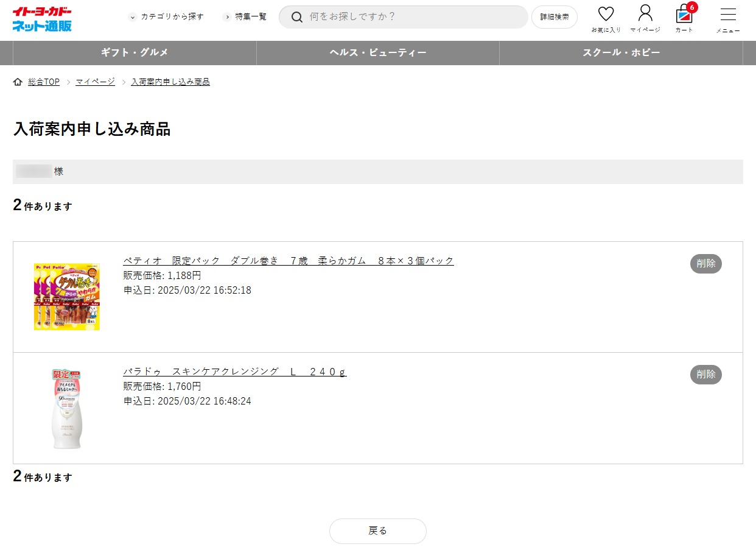Click the 戻る button
The width and height of the screenshot is (756, 555).
pos(378,531)
